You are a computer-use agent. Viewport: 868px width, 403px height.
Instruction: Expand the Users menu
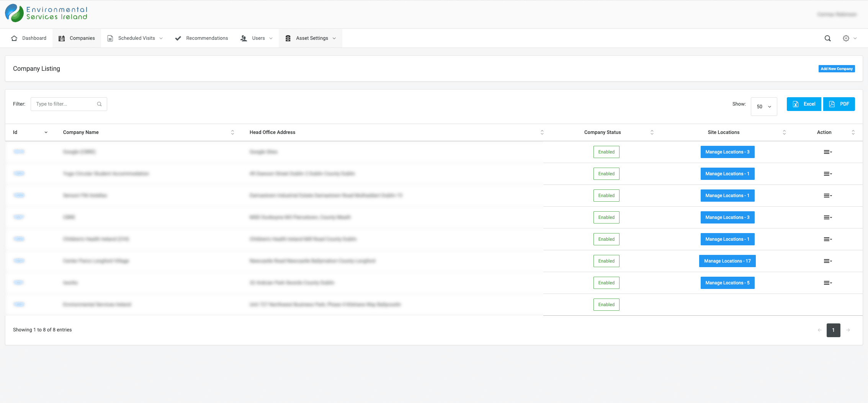pos(271,38)
